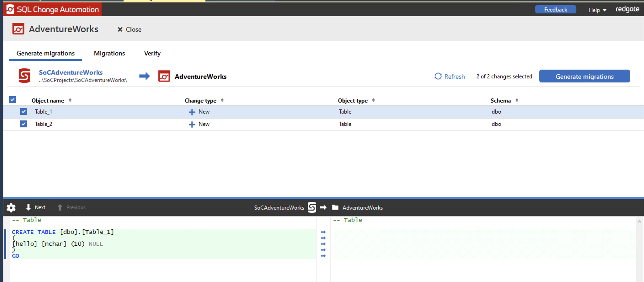Screen dimensions: 644x282
Task: Click the settings gear in comparison pane
Action: pos(11,207)
